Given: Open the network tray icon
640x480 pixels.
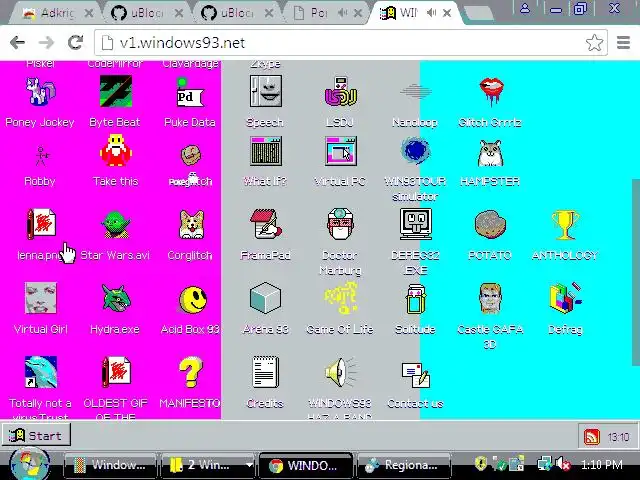Looking at the screenshot, I should pos(544,464).
